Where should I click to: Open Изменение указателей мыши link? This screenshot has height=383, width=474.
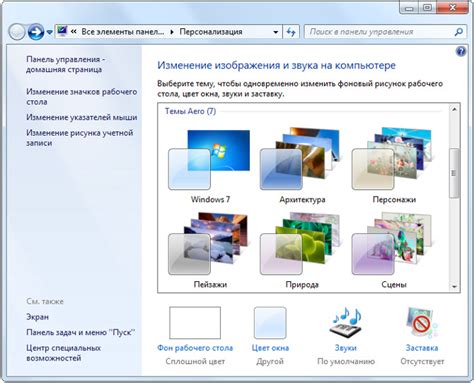82,117
